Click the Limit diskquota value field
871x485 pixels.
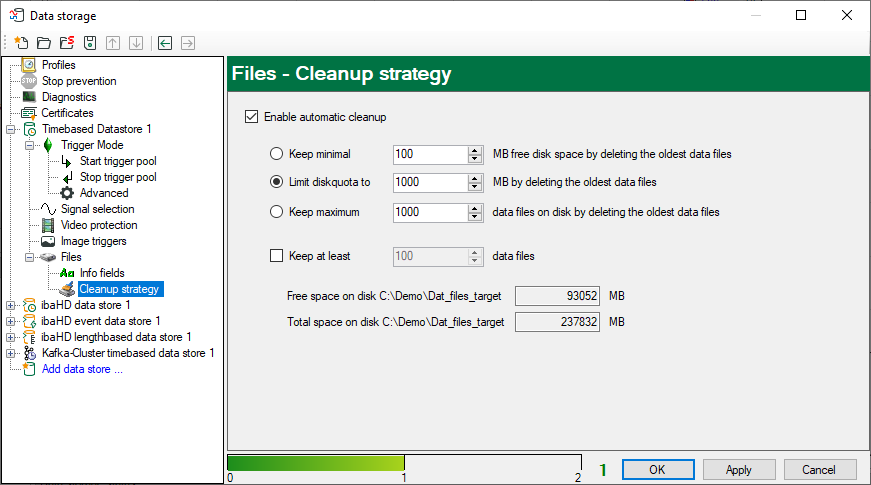431,182
